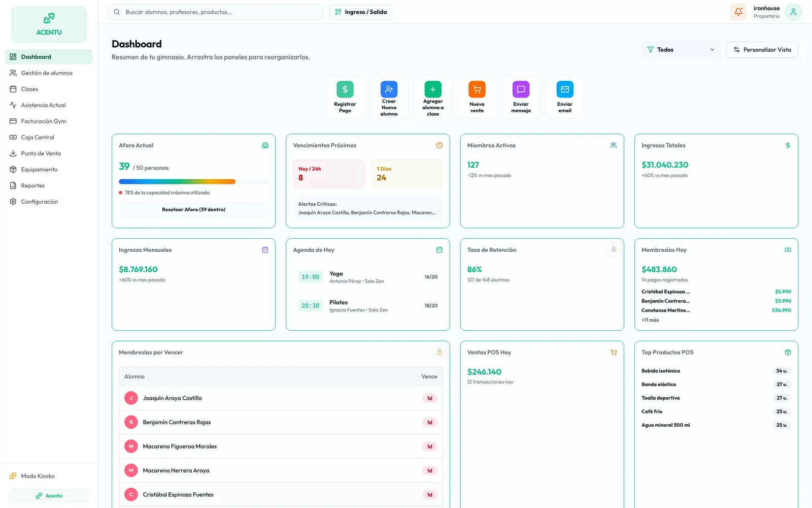812x508 pixels.
Task: Click the user profile avatar icon
Action: [x=793, y=12]
